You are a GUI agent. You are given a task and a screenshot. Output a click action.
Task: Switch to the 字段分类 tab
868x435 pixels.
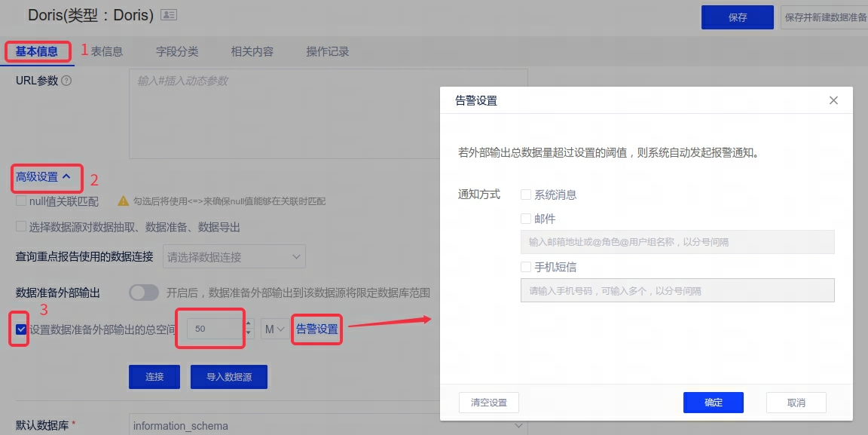click(x=177, y=52)
